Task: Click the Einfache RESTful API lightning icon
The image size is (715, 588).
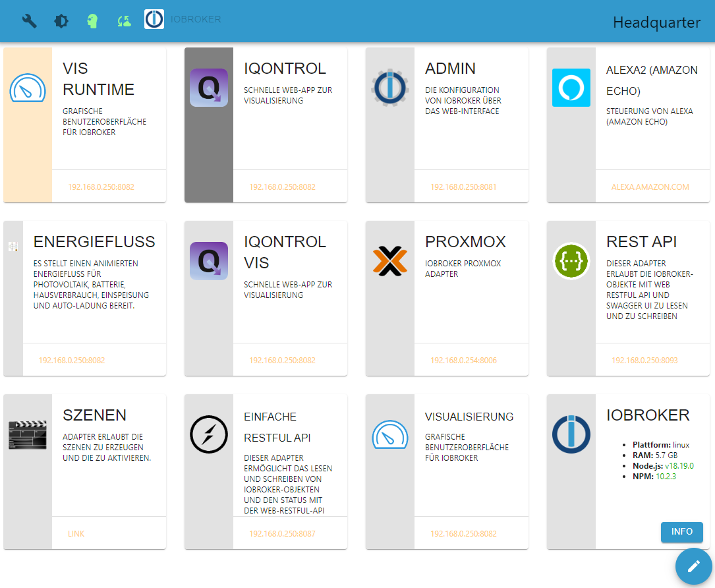Action: pos(209,434)
